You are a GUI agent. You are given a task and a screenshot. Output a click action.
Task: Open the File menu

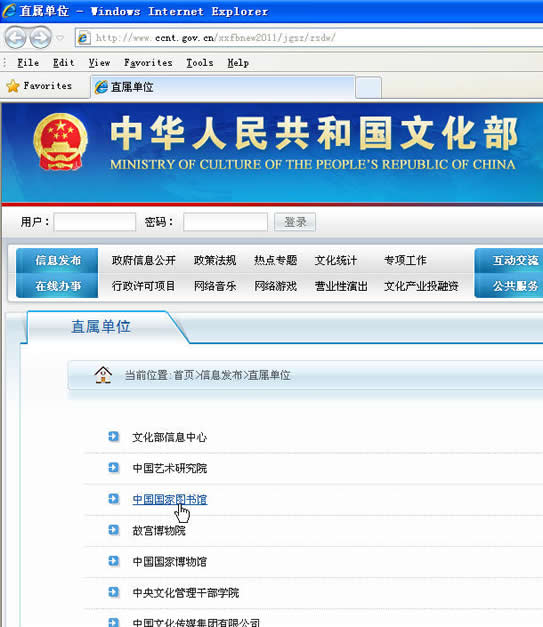tap(28, 63)
